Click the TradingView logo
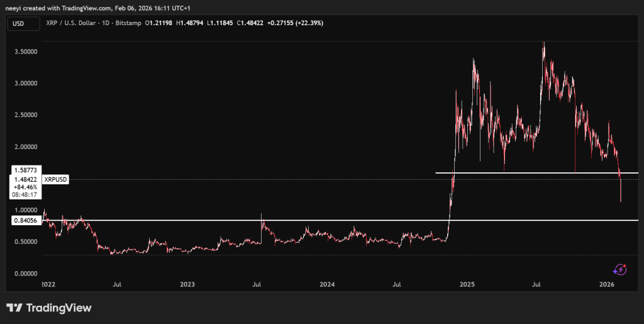644x324 pixels. coord(49,308)
